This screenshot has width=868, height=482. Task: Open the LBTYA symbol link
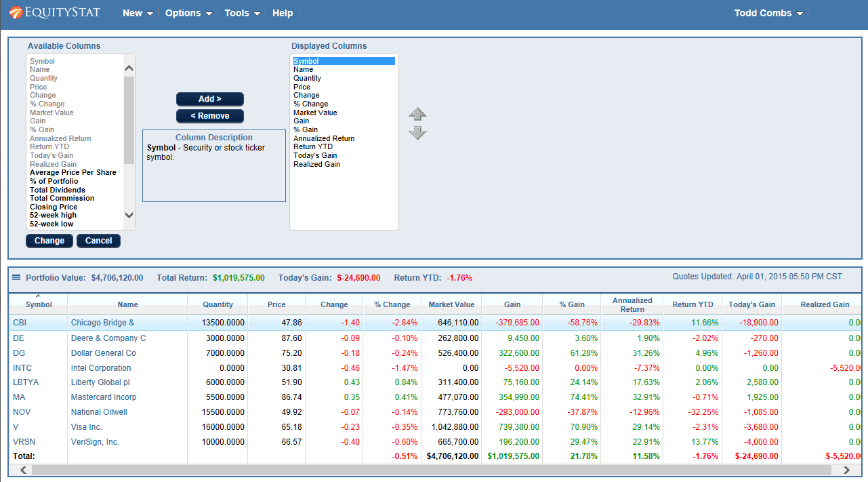click(26, 382)
